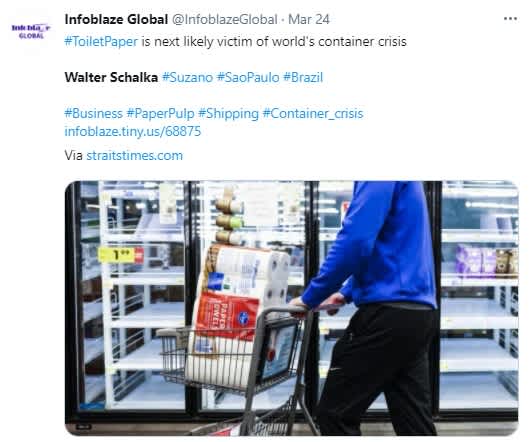Open the #ToiletPaper hashtag

click(101, 42)
